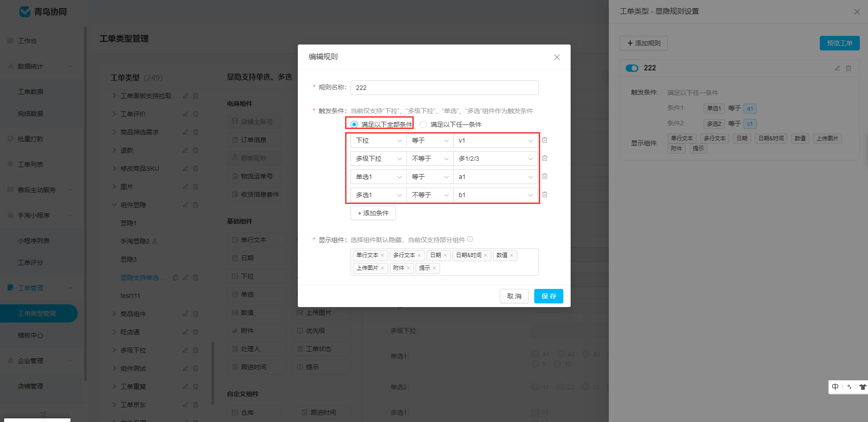Delete the 单选1 等于 a1 condition row

[545, 176]
